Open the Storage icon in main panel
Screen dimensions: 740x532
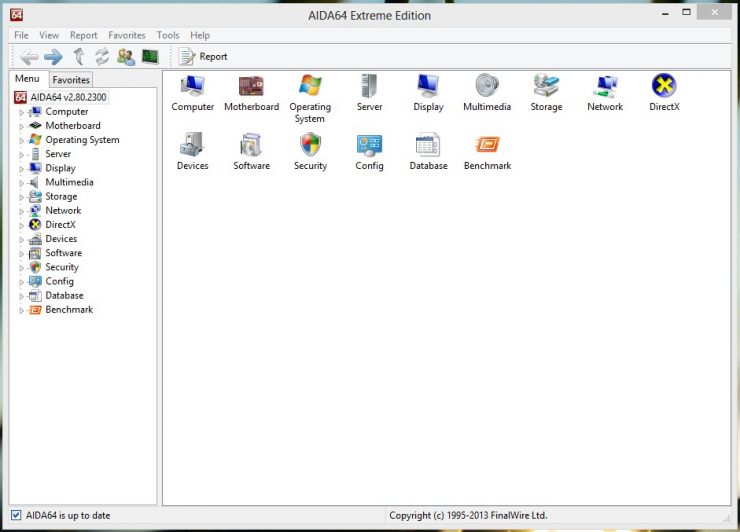(x=546, y=86)
